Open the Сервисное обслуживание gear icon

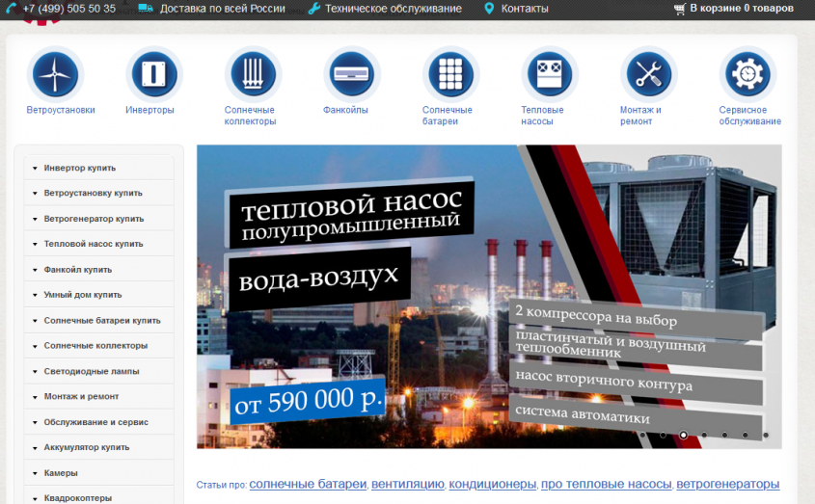click(747, 75)
